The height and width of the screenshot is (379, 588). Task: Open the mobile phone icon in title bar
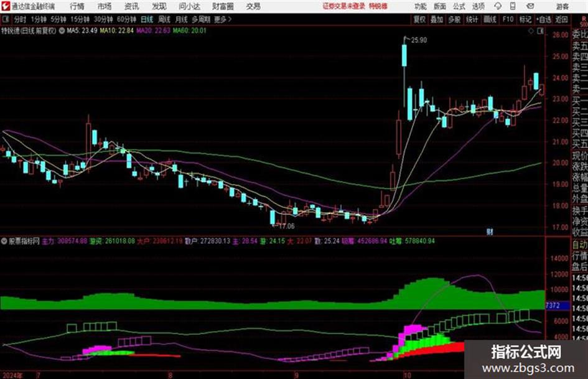513,6
